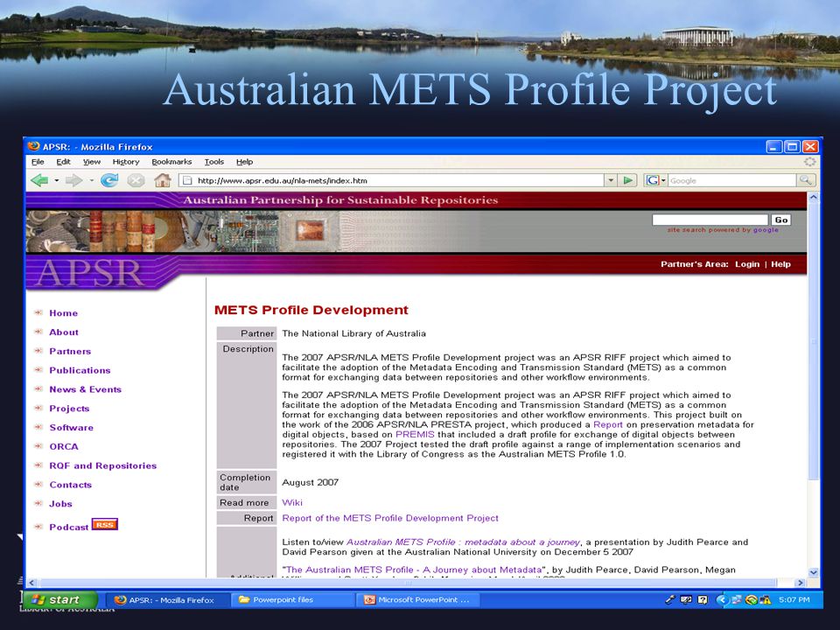The width and height of the screenshot is (840, 630).
Task: Click the Partner's Area Help link
Action: click(x=780, y=264)
